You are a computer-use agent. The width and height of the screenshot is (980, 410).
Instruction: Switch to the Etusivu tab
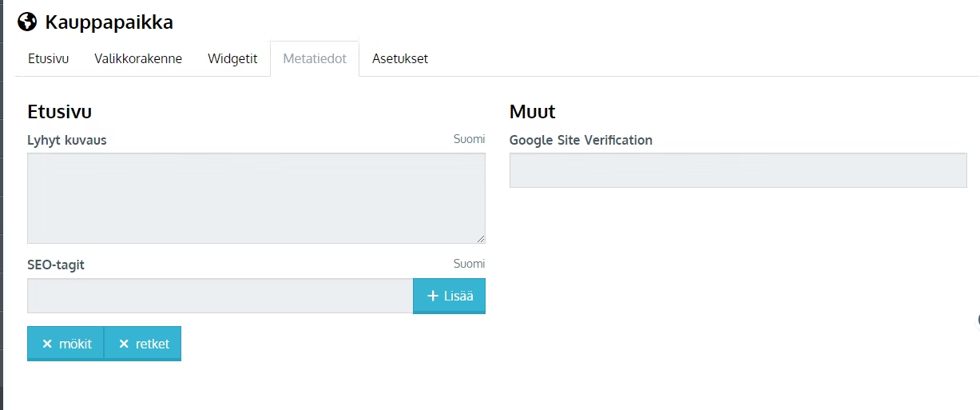pyautogui.click(x=48, y=58)
